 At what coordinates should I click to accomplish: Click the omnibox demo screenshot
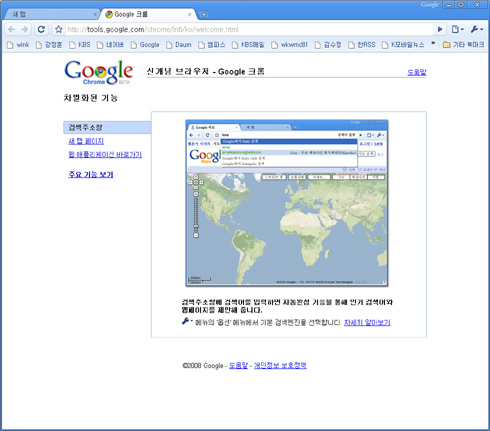click(x=287, y=203)
